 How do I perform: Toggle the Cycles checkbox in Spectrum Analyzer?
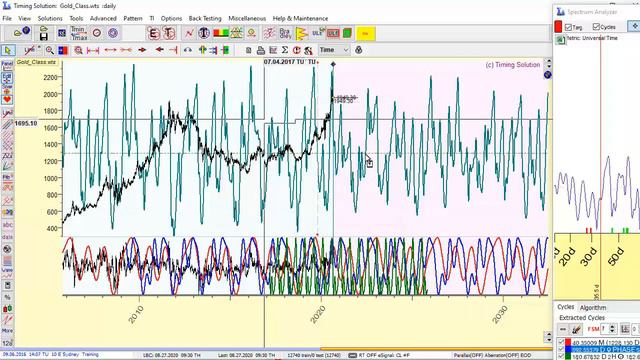[x=596, y=27]
